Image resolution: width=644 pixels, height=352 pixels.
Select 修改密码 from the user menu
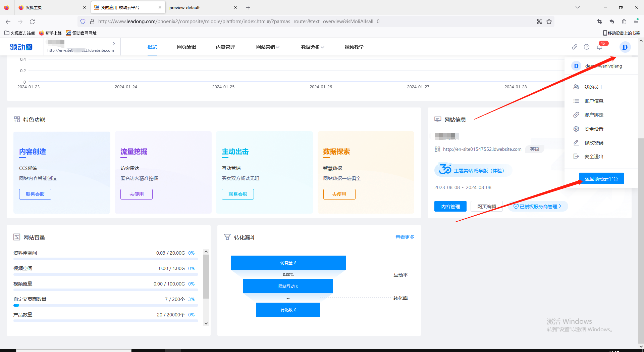tap(594, 143)
